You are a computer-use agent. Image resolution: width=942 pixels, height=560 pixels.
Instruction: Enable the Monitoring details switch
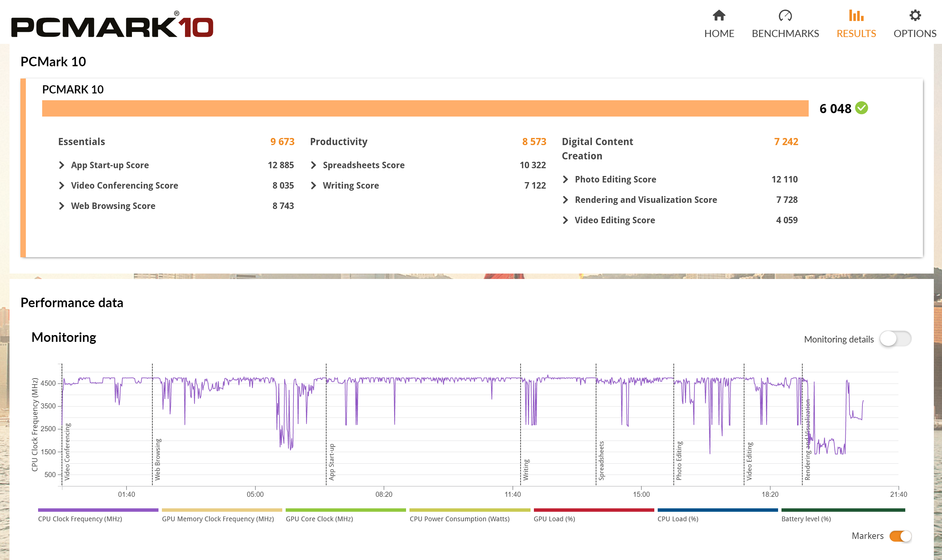click(895, 338)
